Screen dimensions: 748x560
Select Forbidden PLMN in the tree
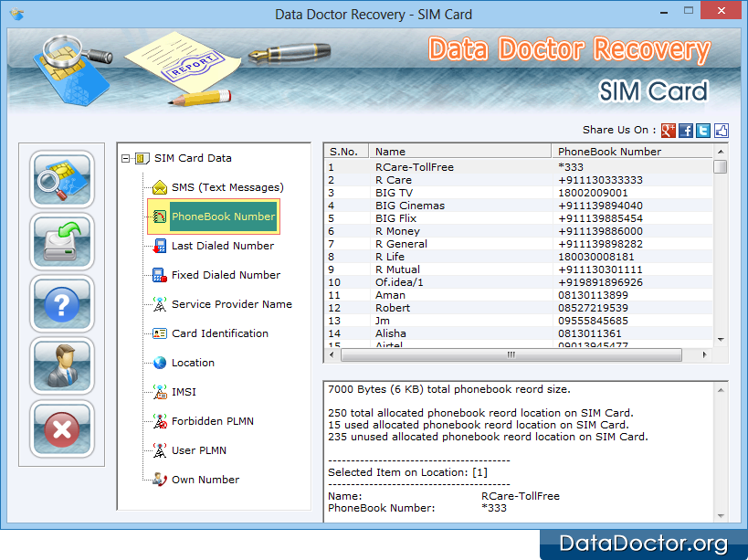212,421
